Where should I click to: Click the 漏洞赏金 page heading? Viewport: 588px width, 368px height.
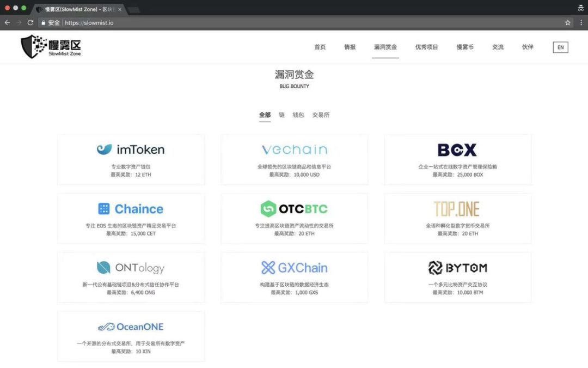pos(295,74)
